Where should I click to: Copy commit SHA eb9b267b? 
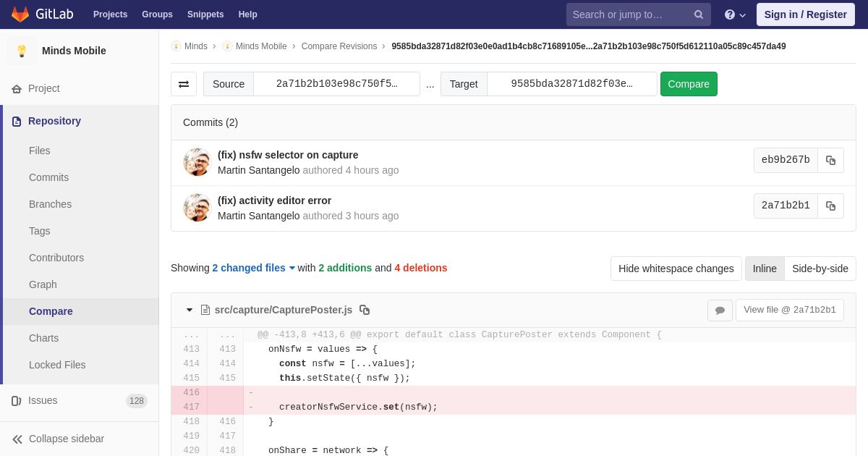830,161
